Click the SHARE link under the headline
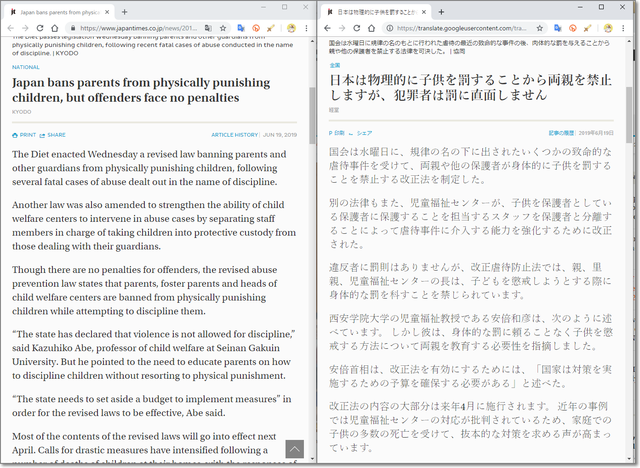This screenshot has height=468, width=640. coord(55,134)
